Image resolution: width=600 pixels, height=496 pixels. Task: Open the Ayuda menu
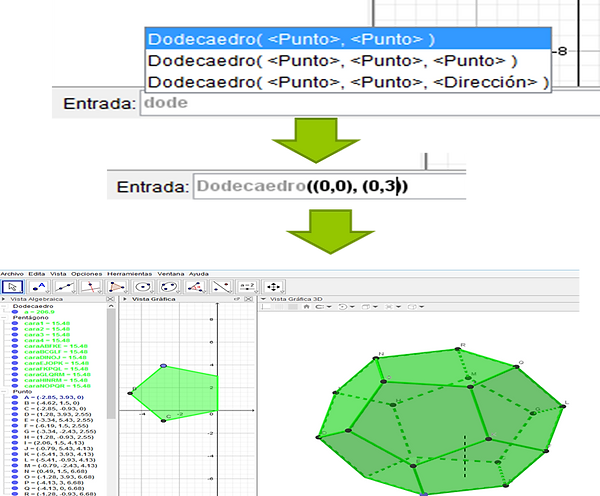click(x=199, y=274)
